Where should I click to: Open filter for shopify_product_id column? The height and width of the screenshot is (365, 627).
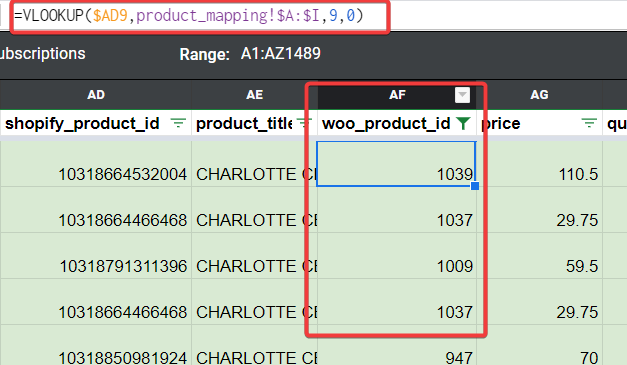pyautogui.click(x=178, y=123)
